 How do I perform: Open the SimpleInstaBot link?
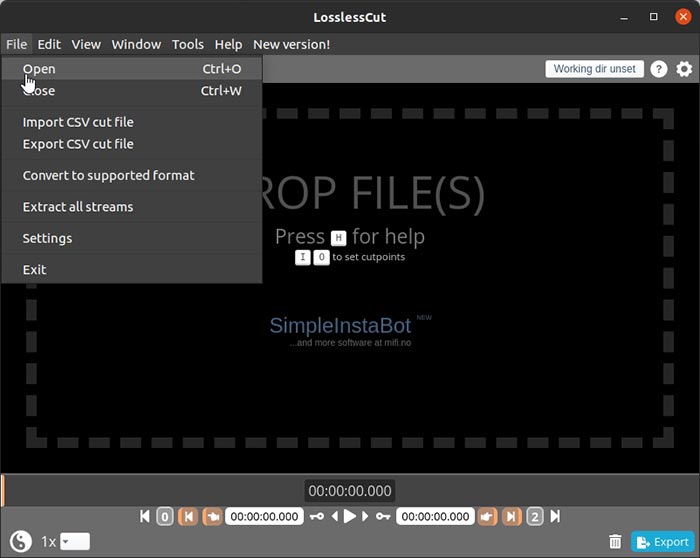coord(340,325)
